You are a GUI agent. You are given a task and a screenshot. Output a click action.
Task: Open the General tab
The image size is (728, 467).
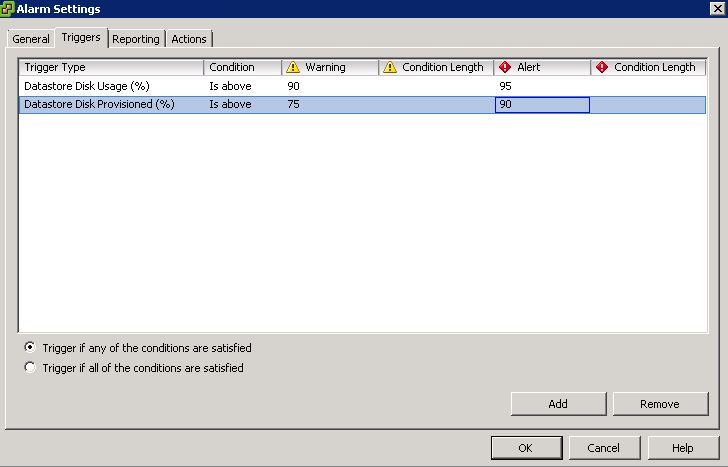pos(31,39)
